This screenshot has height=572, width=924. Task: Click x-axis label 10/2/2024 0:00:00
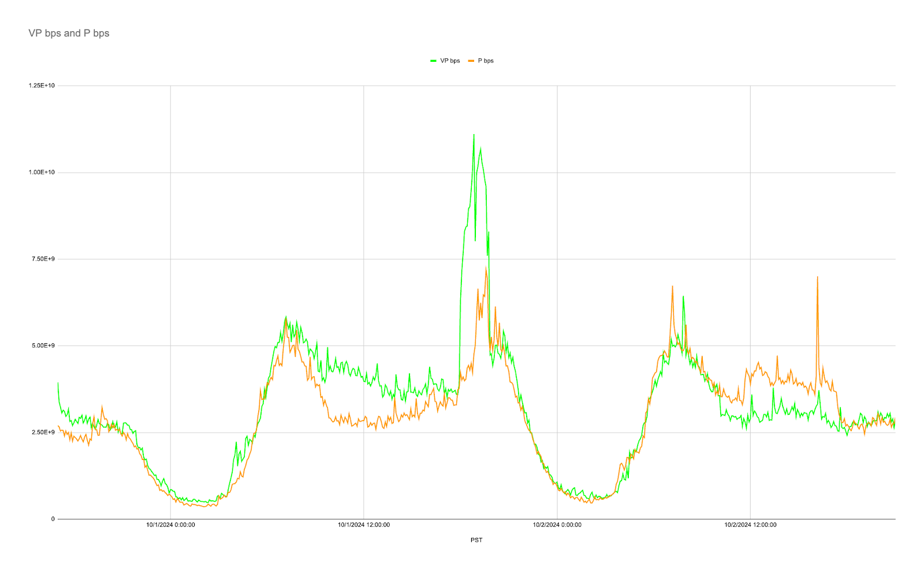point(557,525)
